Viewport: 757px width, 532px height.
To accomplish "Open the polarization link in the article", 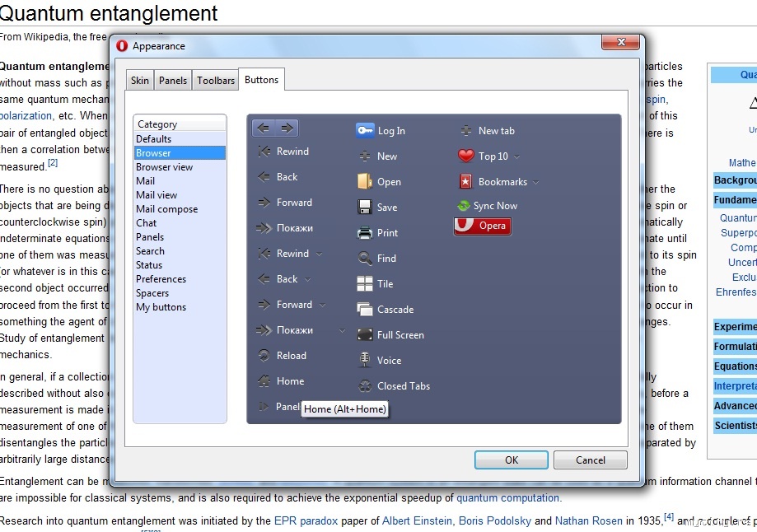I will (26, 116).
